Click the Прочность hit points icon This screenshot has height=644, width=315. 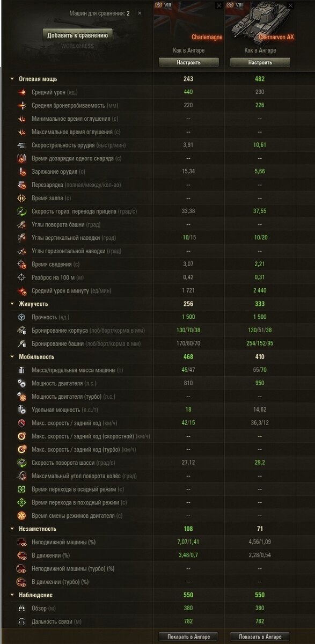[22, 317]
